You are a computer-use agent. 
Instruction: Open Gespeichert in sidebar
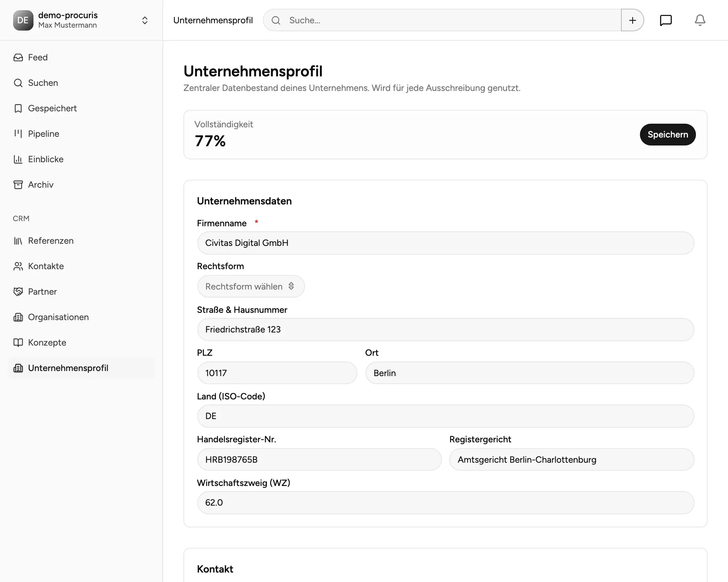click(x=82, y=108)
